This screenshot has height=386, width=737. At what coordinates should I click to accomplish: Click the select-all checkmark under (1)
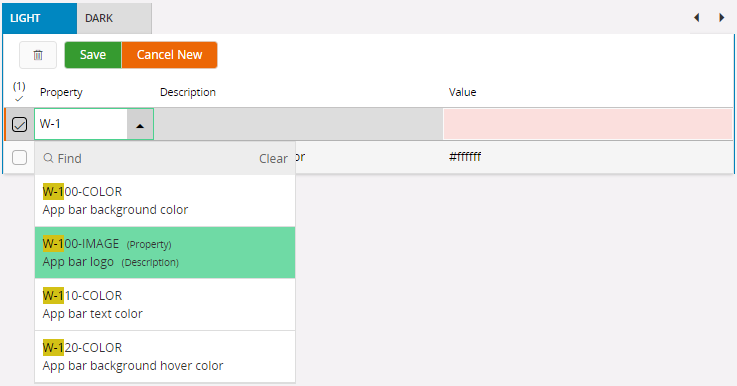[x=19, y=99]
